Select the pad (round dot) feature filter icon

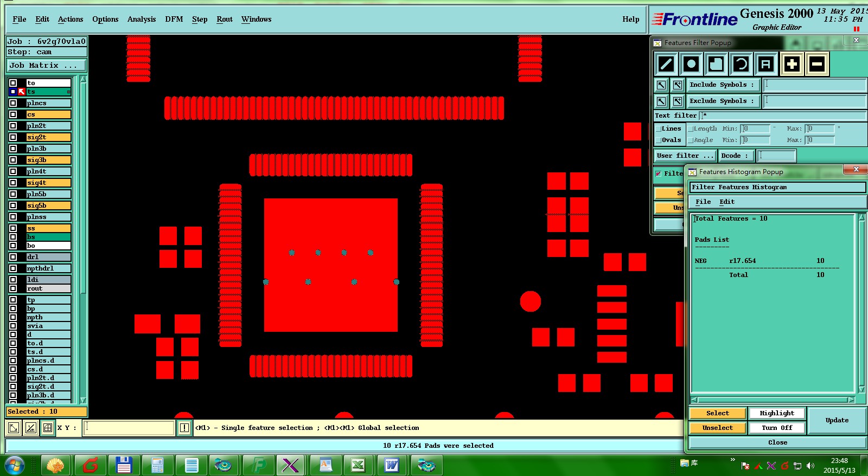(691, 64)
